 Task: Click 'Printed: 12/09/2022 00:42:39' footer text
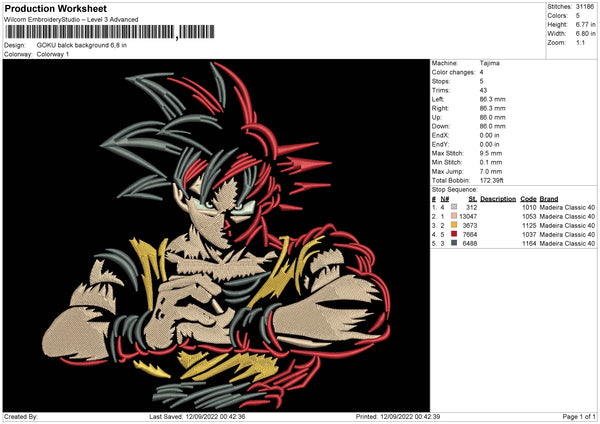[398, 416]
